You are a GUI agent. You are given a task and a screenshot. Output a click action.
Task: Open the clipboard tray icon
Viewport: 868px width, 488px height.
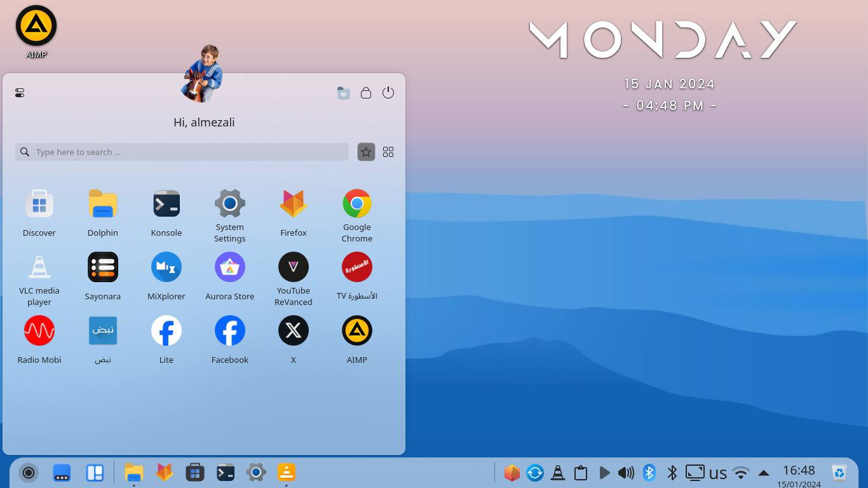pyautogui.click(x=581, y=473)
